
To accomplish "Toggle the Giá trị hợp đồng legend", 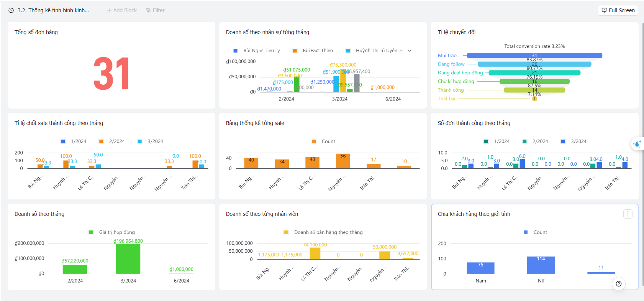I will [112, 232].
